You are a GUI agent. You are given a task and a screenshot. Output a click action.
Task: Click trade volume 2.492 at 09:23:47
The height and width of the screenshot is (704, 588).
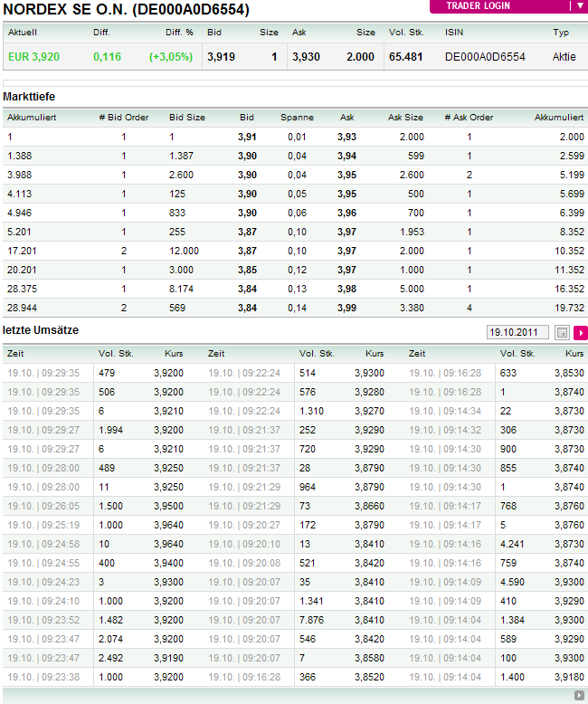pyautogui.click(x=110, y=658)
